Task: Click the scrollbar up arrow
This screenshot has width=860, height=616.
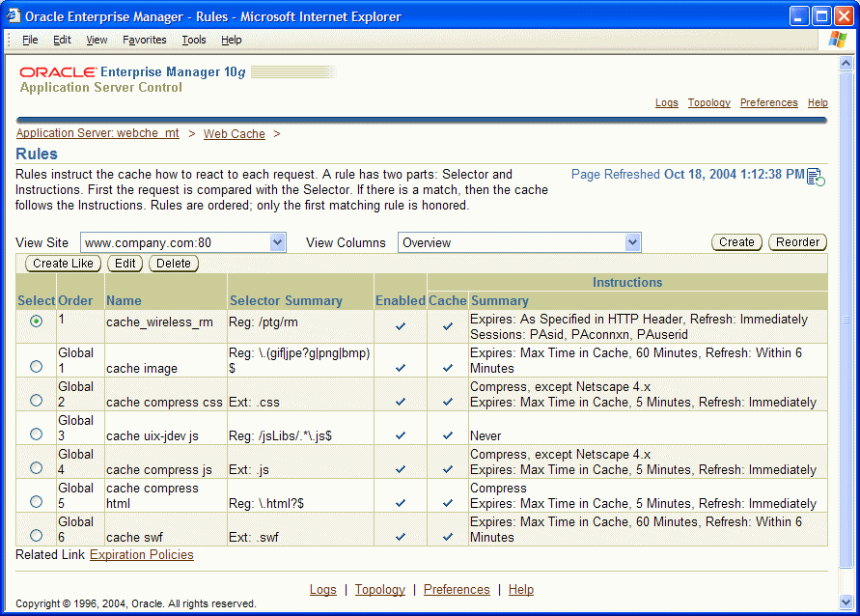Action: point(846,64)
